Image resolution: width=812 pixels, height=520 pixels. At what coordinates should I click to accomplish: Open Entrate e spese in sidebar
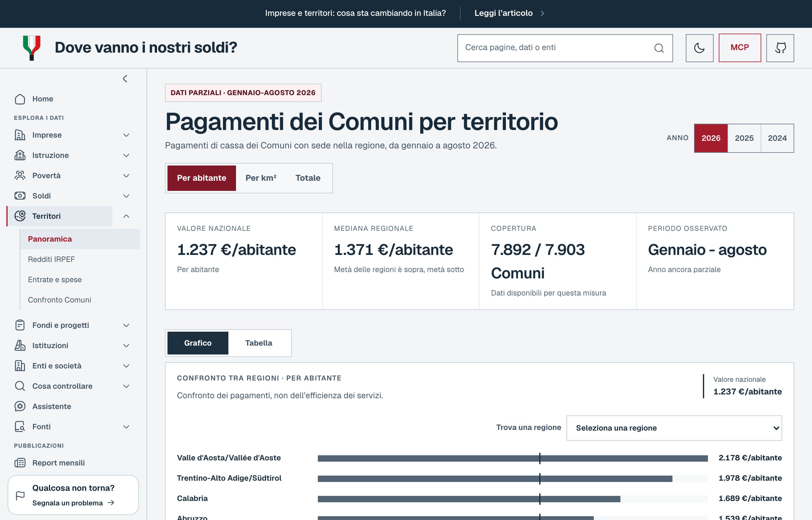point(55,280)
